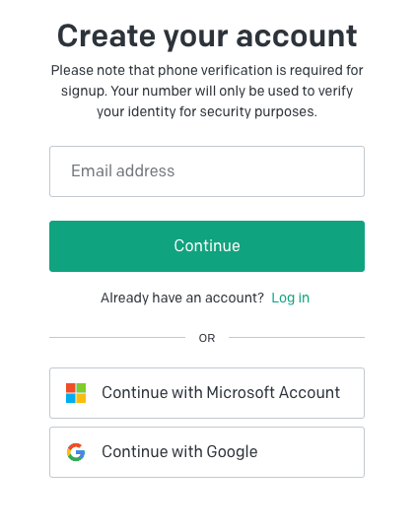Click the phone verification notice paragraph

(x=207, y=91)
